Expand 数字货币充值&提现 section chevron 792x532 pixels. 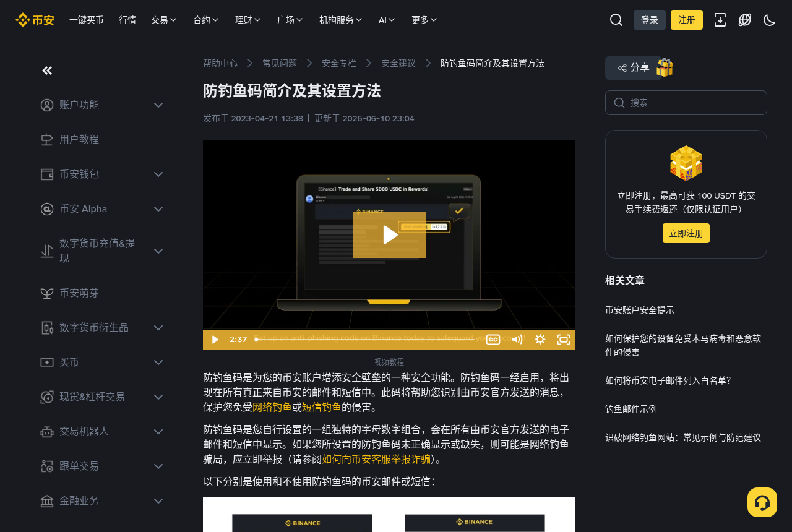(158, 251)
